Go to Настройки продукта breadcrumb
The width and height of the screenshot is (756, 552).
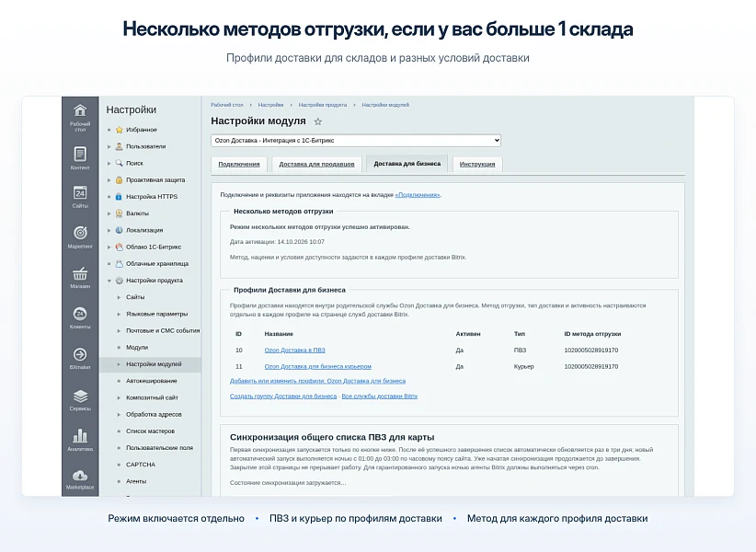[323, 105]
